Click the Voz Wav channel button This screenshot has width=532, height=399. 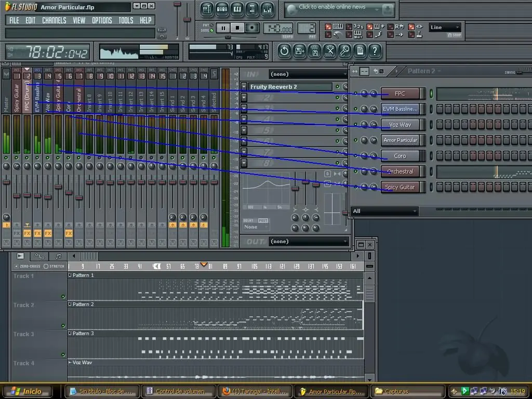(x=400, y=125)
